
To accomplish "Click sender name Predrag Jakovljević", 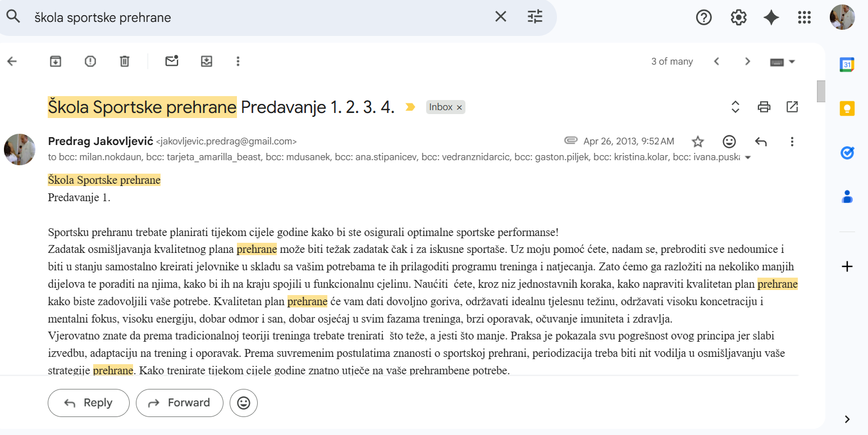I will (x=100, y=141).
